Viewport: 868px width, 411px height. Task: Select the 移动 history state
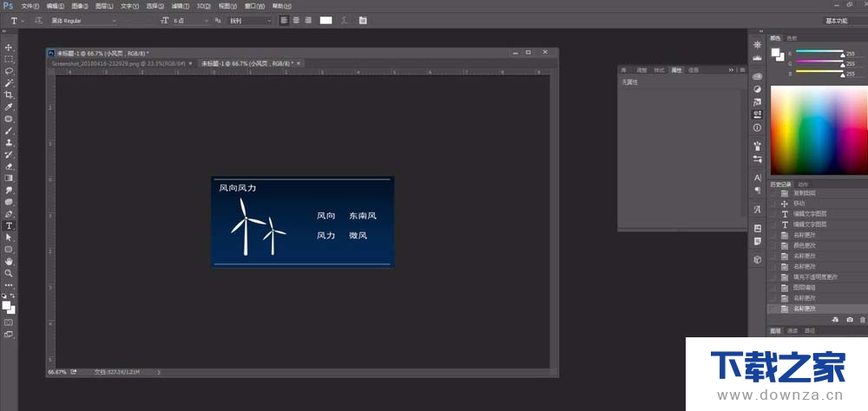(x=817, y=204)
